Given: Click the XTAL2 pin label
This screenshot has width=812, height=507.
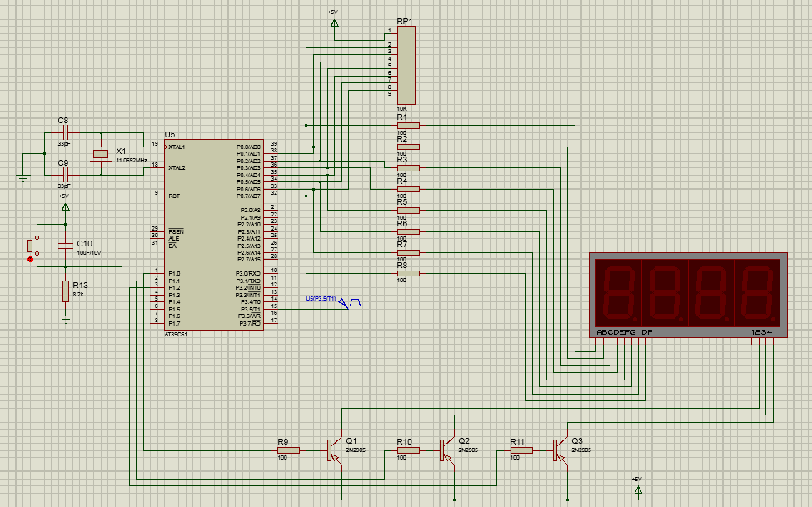Looking at the screenshot, I should pyautogui.click(x=177, y=168).
